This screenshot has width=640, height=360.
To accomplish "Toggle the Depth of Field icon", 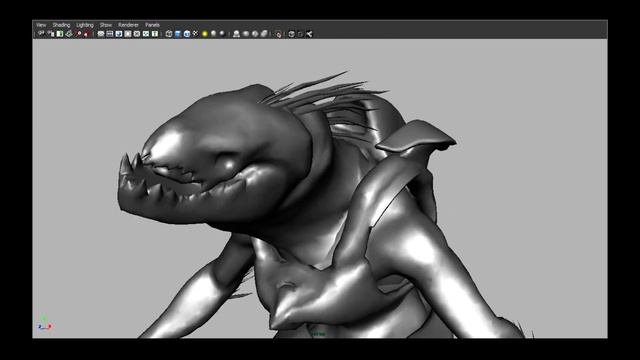I will (264, 34).
